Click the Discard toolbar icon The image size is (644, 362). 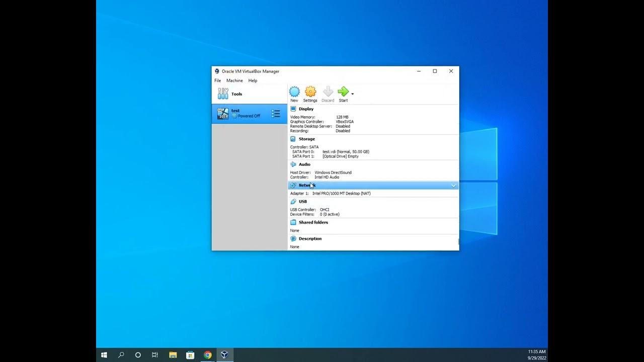(328, 92)
